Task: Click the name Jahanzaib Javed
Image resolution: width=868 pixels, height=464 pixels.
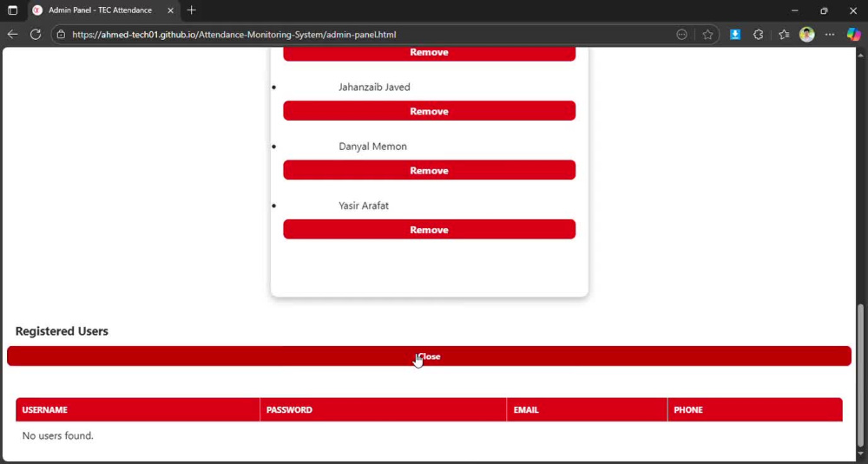Action: tap(374, 87)
